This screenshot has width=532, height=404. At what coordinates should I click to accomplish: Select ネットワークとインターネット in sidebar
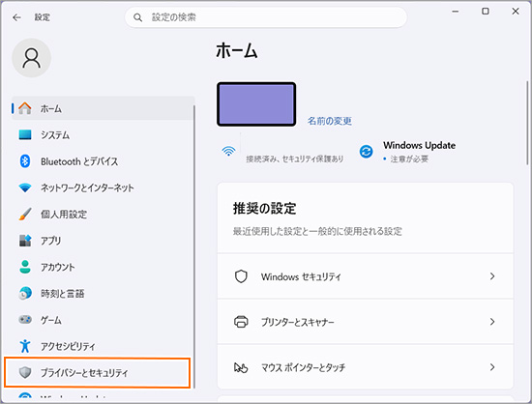103,188
